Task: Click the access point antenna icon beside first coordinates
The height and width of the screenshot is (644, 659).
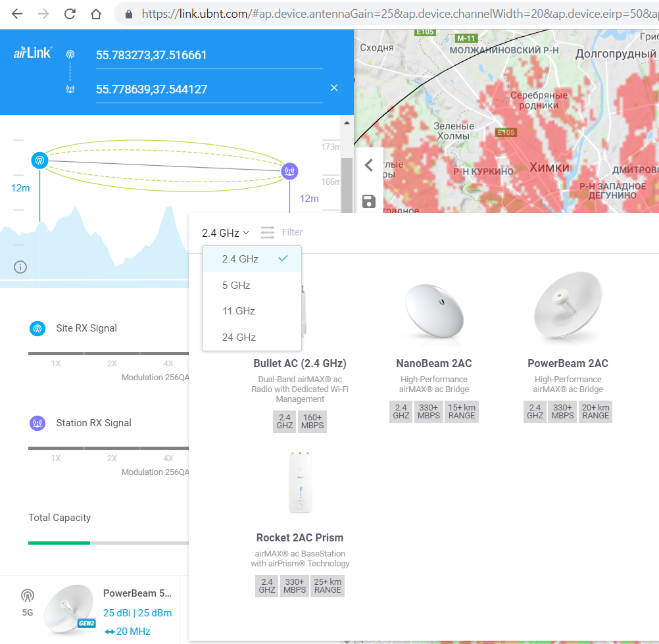Action: click(70, 54)
